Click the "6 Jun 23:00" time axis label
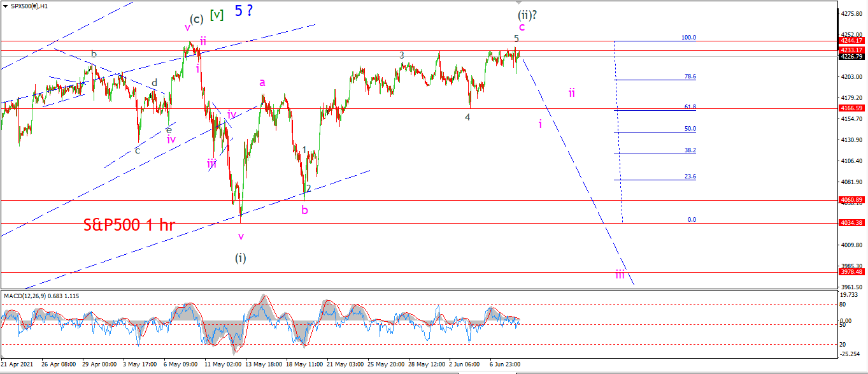Viewport: 868px width, 374px height. [x=505, y=364]
